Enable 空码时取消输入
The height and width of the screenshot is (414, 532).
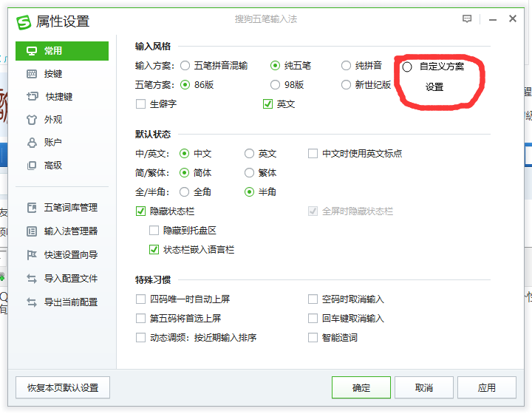tap(313, 299)
